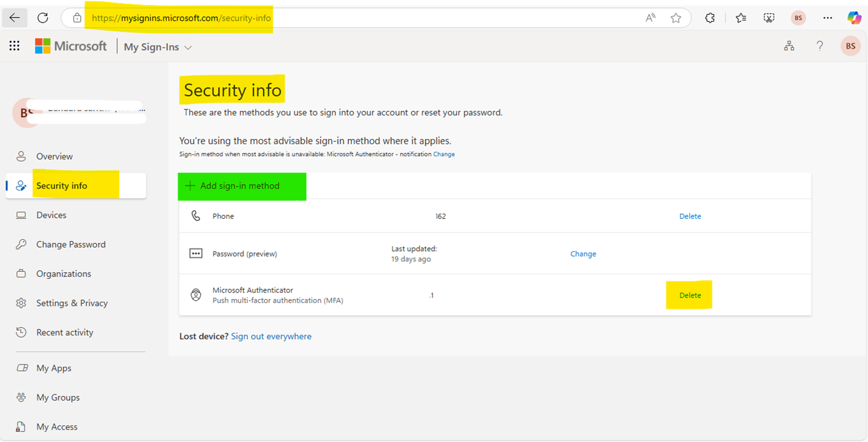This screenshot has height=442, width=868.
Task: Click the Sign out everywhere link
Action: click(271, 336)
